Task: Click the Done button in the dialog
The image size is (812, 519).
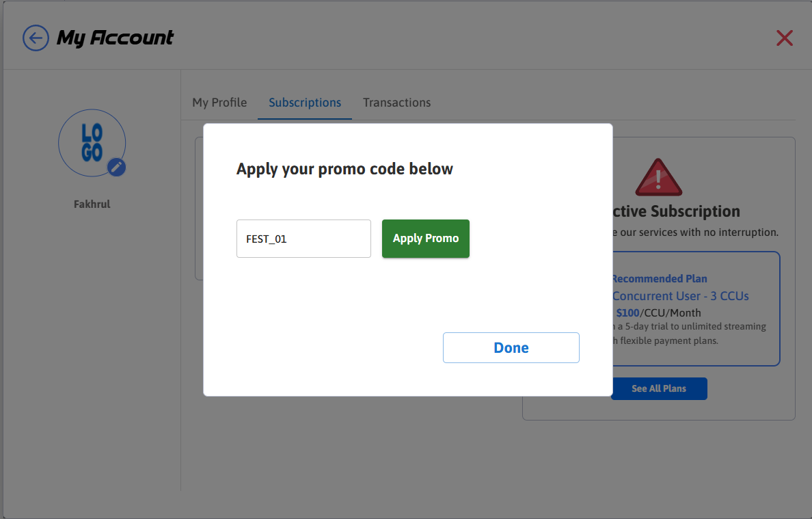Action: coord(511,347)
